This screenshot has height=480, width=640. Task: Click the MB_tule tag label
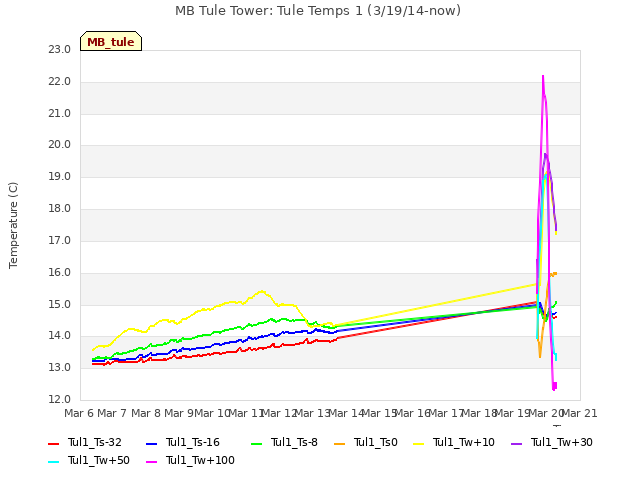tap(111, 42)
